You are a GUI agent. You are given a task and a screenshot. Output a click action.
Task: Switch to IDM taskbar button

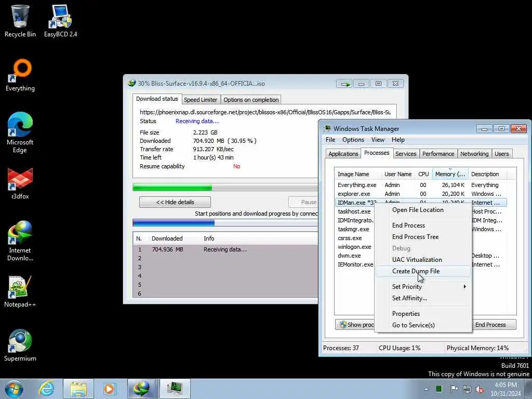[142, 389]
